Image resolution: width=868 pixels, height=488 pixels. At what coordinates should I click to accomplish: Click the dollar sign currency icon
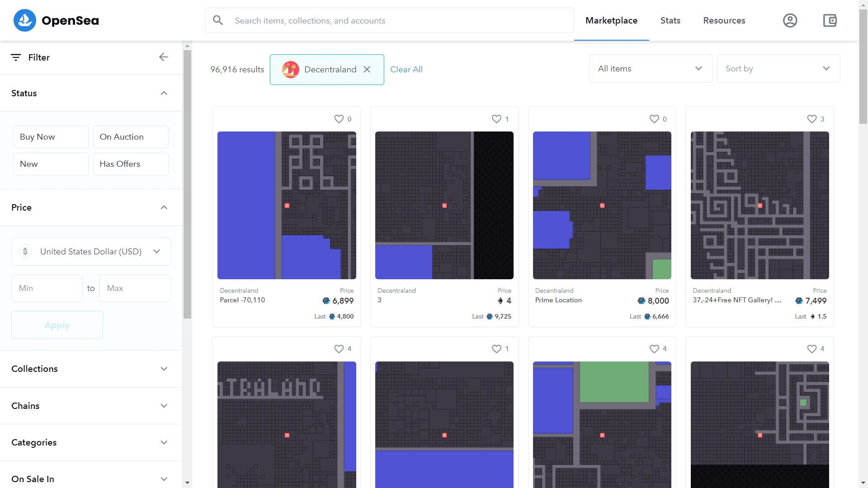tap(25, 251)
